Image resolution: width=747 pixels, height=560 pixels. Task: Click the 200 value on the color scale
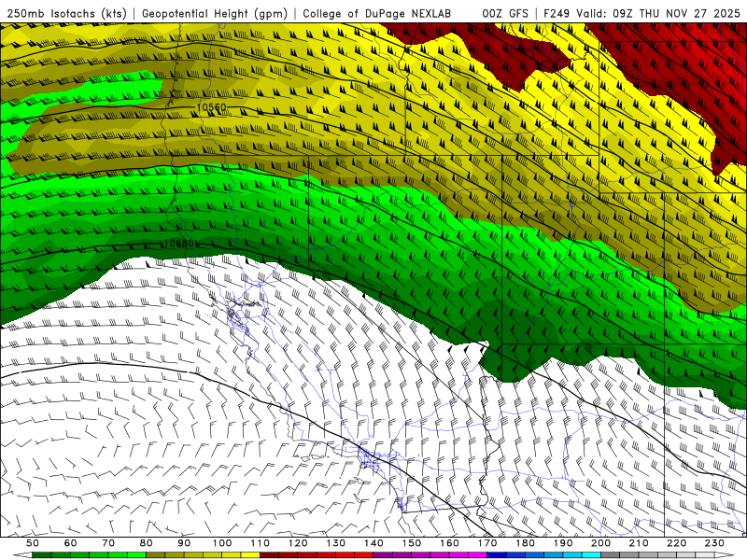pos(601,543)
